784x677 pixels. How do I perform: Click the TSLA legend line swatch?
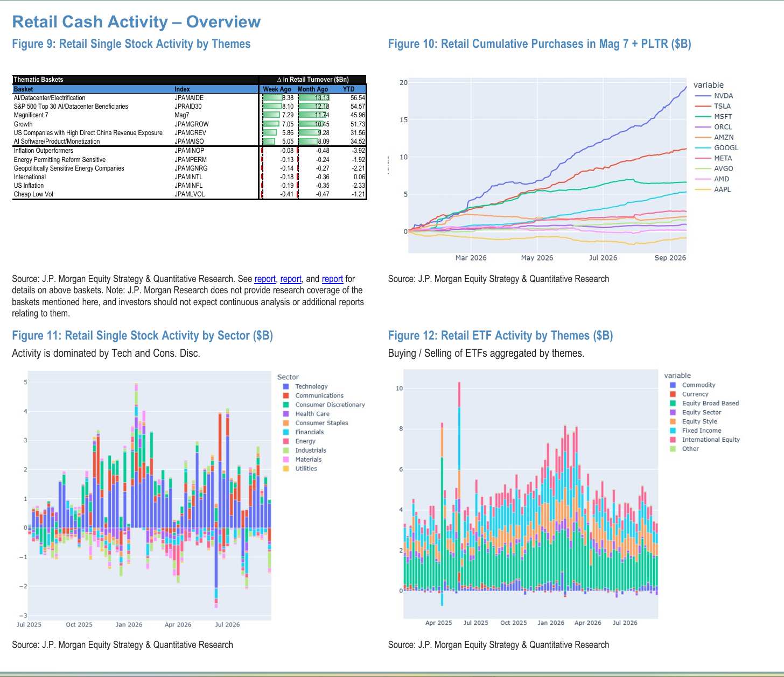pos(703,106)
